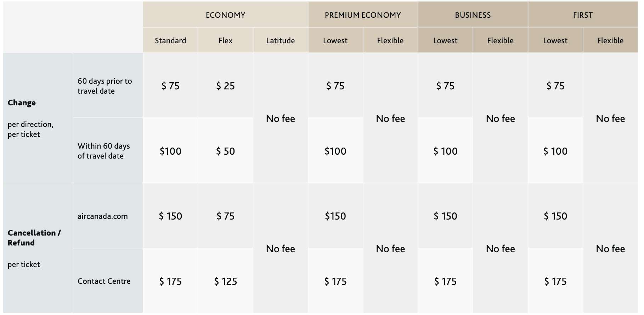Click Economy Standard's $ 175 cancellation fee
644x315 pixels.
tap(170, 281)
